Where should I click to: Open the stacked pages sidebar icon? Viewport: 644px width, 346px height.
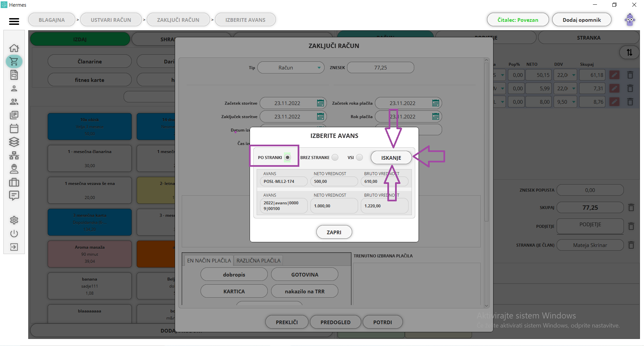click(x=14, y=115)
